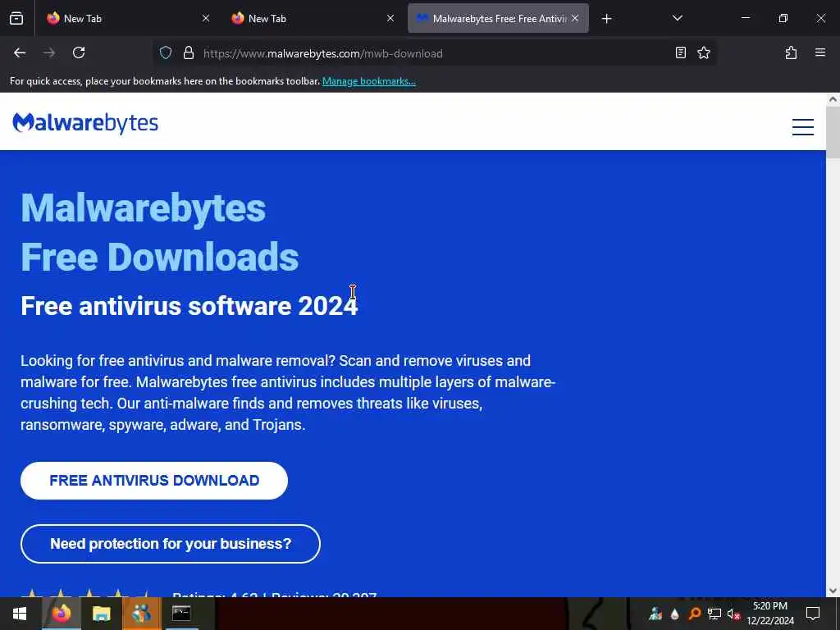
Task: Open network status tray icon
Action: click(714, 614)
